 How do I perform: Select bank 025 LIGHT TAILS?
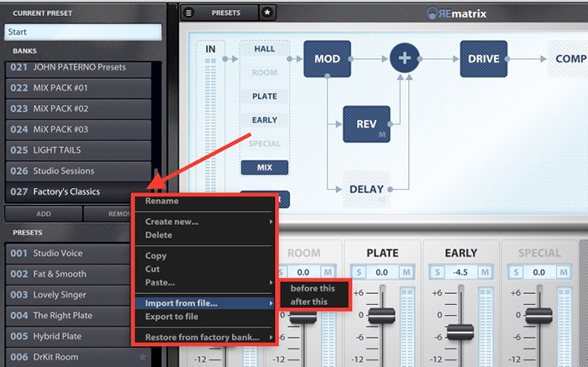click(x=78, y=150)
